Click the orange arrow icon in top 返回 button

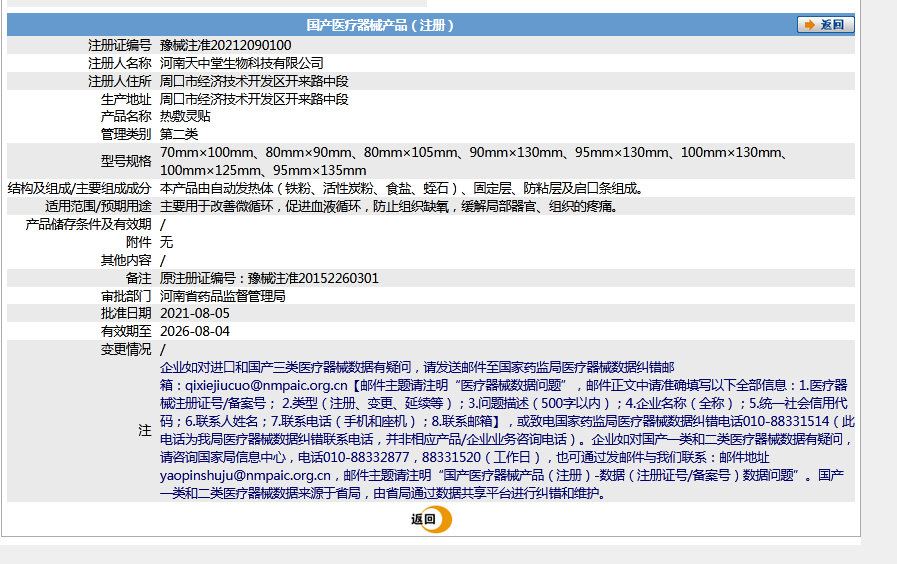[808, 25]
